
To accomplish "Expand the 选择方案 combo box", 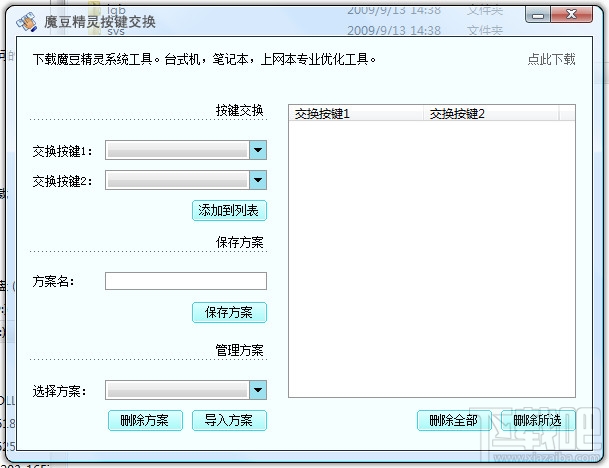I will coord(258,390).
